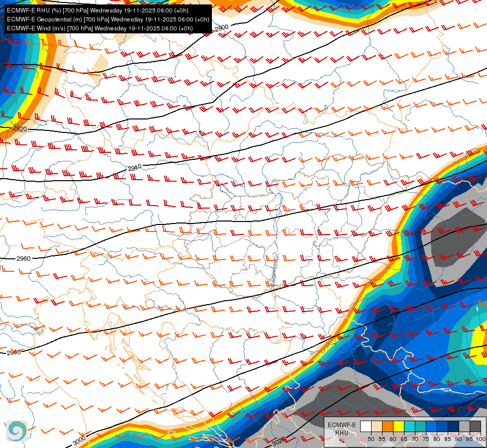Click the legend value 50
The image size is (487, 448).
coord(371,439)
